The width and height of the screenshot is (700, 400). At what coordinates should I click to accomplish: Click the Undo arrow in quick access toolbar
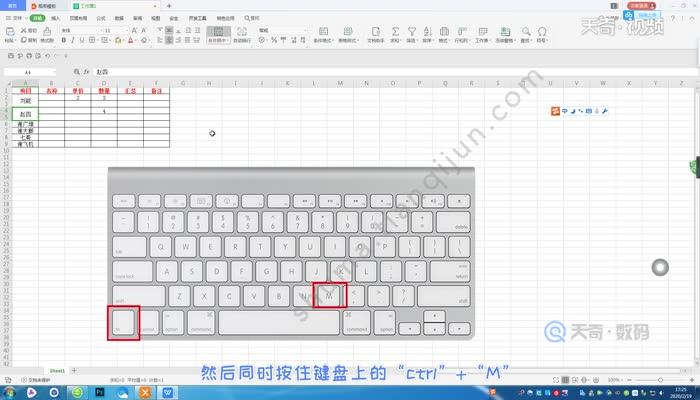tap(47, 56)
